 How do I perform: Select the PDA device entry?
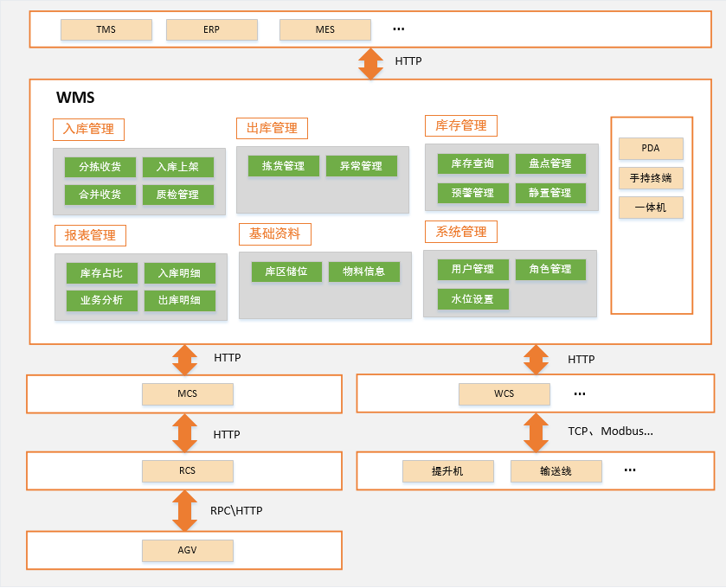(651, 149)
